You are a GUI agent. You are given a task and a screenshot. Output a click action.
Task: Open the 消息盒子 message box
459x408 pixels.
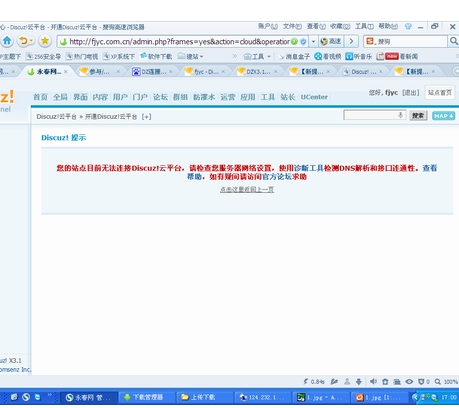[x=294, y=56]
